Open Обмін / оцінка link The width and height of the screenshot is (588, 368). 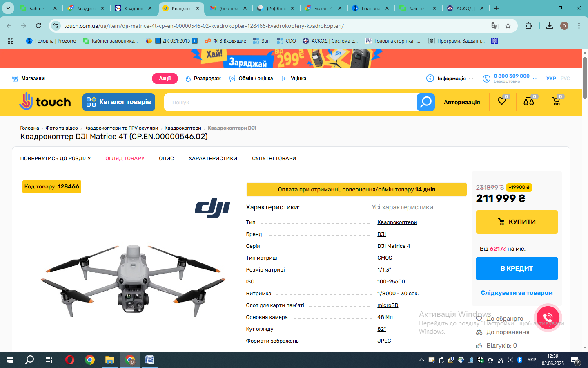point(251,79)
